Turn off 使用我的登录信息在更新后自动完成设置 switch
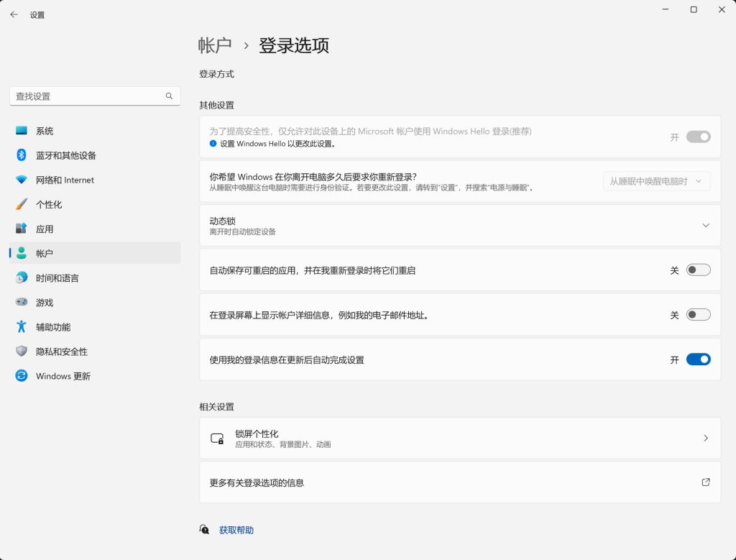This screenshot has width=736, height=560. point(698,359)
